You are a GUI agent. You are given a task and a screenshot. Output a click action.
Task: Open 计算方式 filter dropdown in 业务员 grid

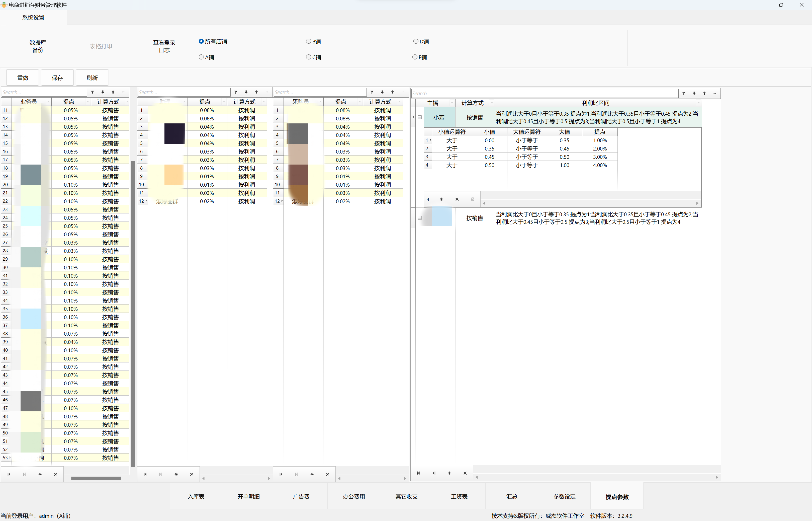tap(127, 102)
